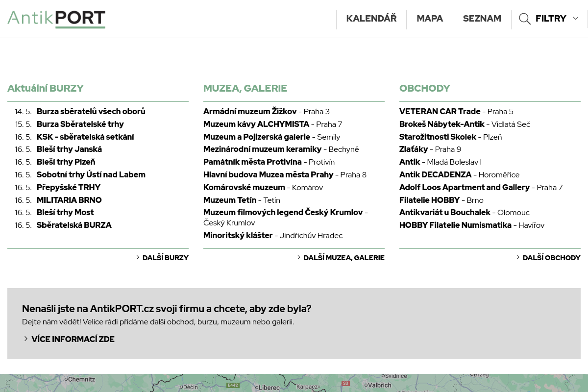Open the FILTRY label
This screenshot has height=392, width=588.
tap(551, 19)
